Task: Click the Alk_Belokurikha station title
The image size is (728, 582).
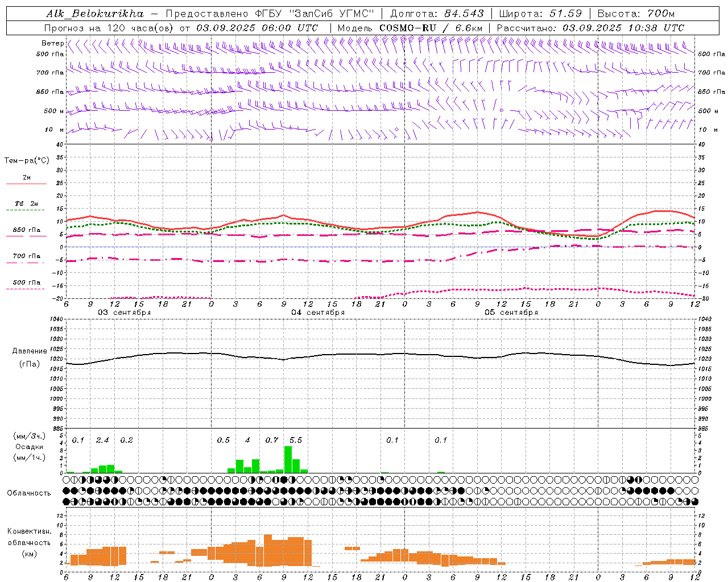Action: (96, 14)
